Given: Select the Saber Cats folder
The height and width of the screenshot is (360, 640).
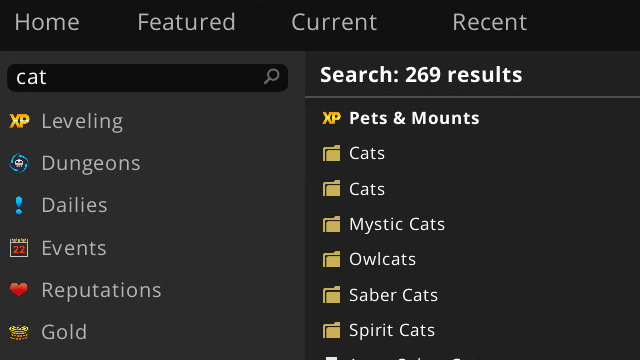Looking at the screenshot, I should click(473, 295).
